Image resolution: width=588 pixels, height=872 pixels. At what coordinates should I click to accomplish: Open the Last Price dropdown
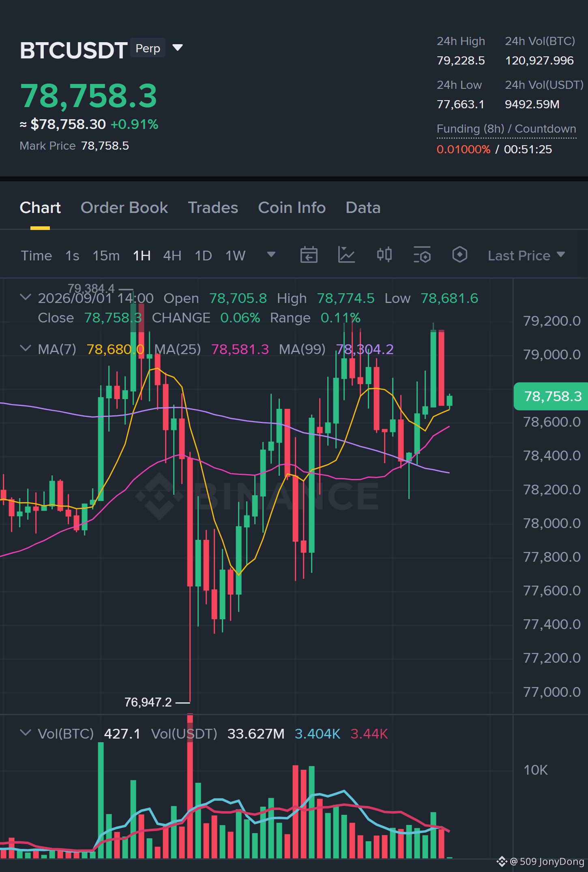click(x=526, y=256)
